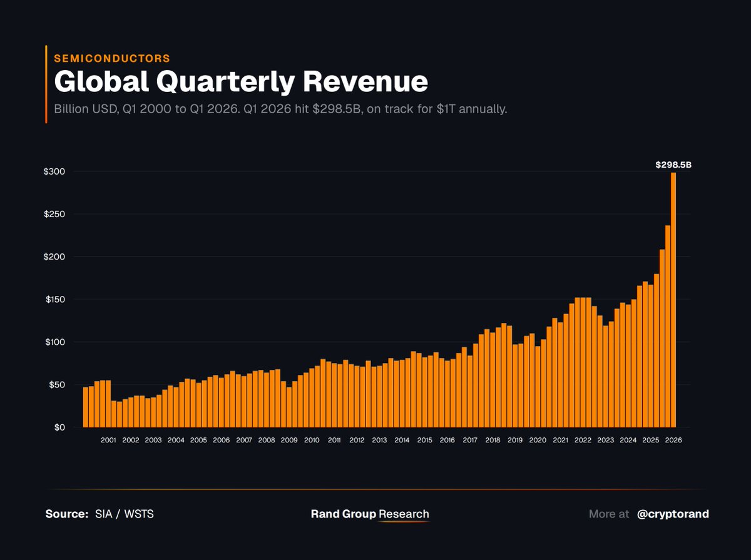Viewport: 751px width, 560px height.
Task: Click the 2024 x-axis label
Action: pyautogui.click(x=628, y=440)
